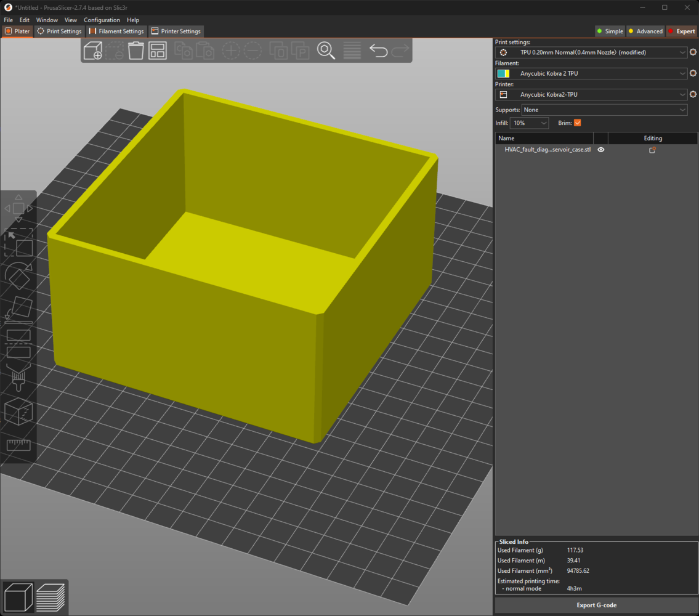Open the Configuration menu
The height and width of the screenshot is (616, 699).
point(102,20)
